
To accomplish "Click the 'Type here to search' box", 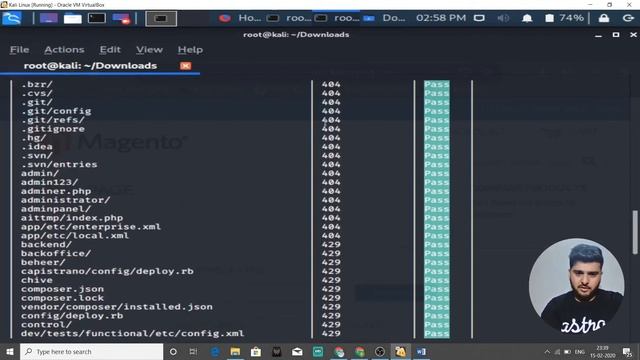I will (x=91, y=351).
